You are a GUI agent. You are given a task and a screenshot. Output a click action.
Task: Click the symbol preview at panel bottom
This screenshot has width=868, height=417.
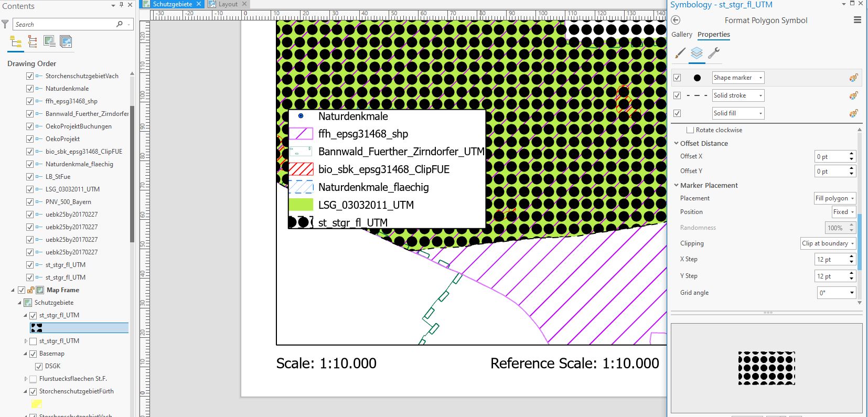coord(767,368)
